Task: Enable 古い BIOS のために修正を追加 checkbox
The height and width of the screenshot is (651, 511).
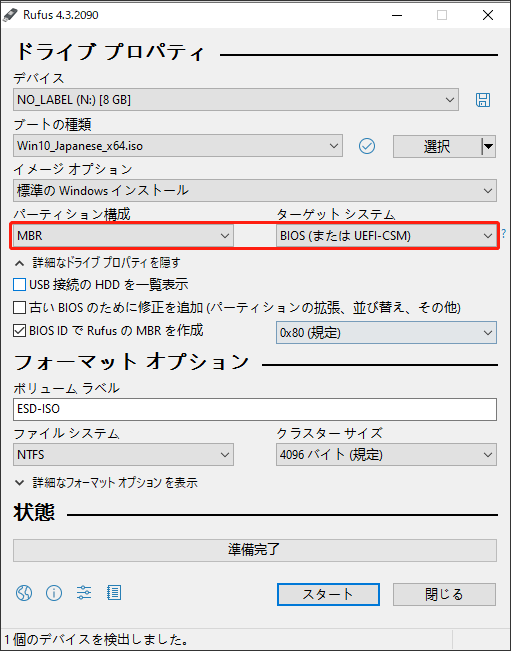Action: point(19,308)
